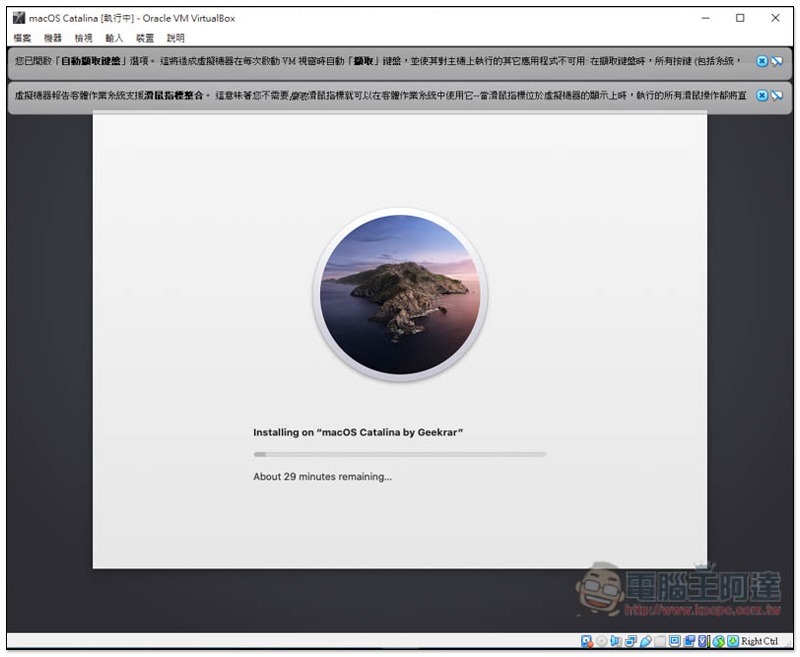Image resolution: width=800 pixels, height=657 pixels.
Task: Dismiss the auto-capture keyboard notification
Action: click(761, 61)
